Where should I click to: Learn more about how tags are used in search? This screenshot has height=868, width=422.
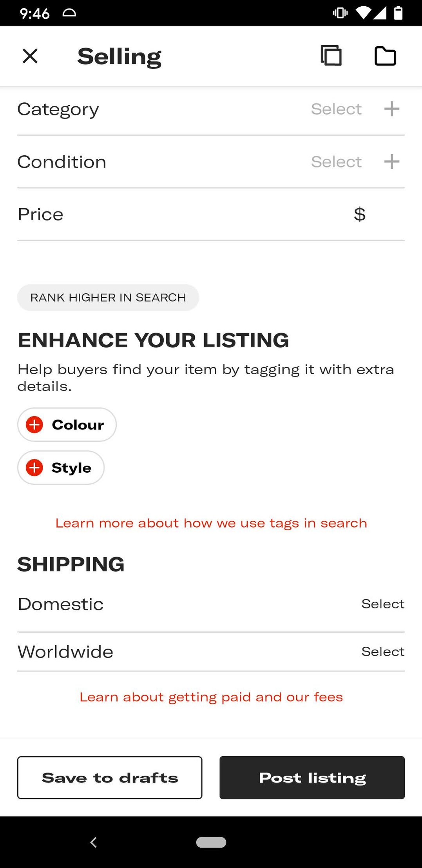211,522
